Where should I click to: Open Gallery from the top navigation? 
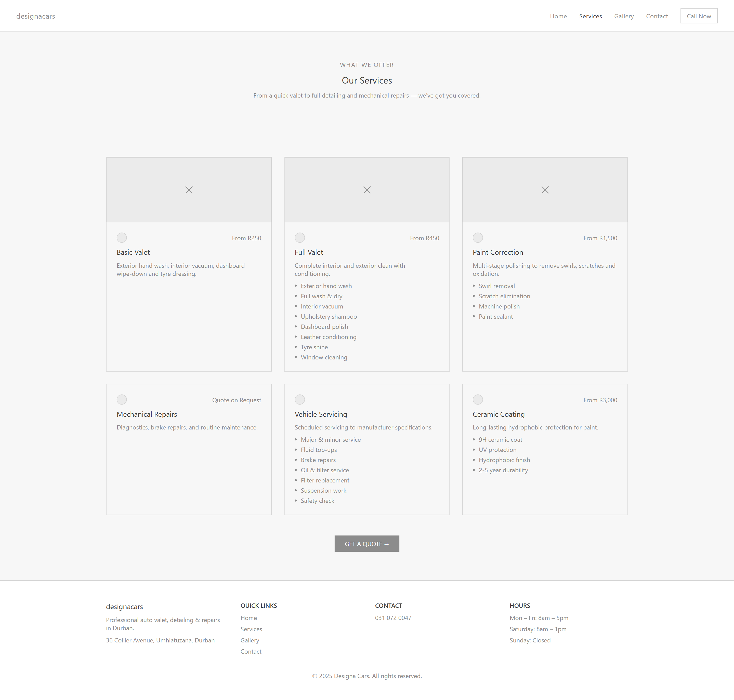coord(624,16)
